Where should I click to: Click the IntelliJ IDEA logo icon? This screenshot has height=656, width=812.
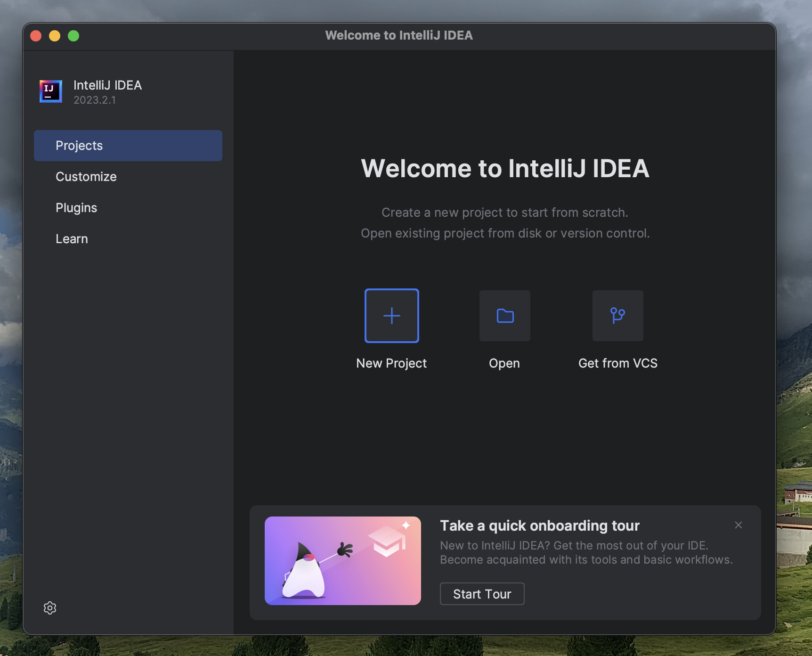[x=51, y=91]
